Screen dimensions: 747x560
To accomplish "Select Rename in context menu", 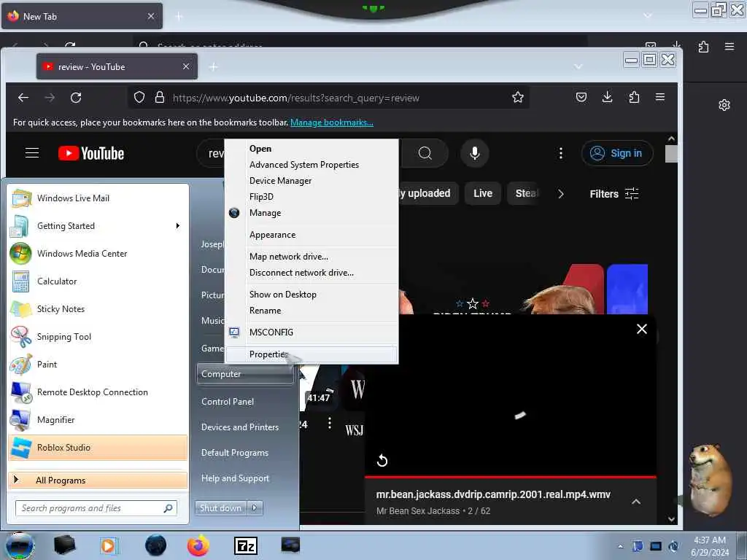I will click(x=311, y=311).
